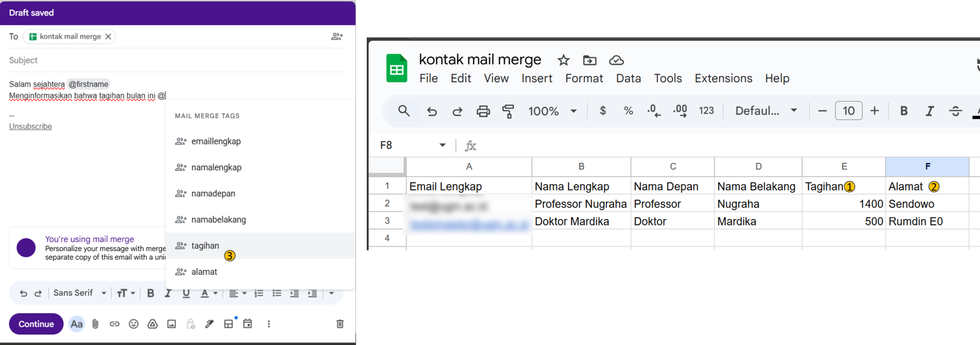Click the Unsubscribe link
The image size is (980, 345).
[x=30, y=126]
